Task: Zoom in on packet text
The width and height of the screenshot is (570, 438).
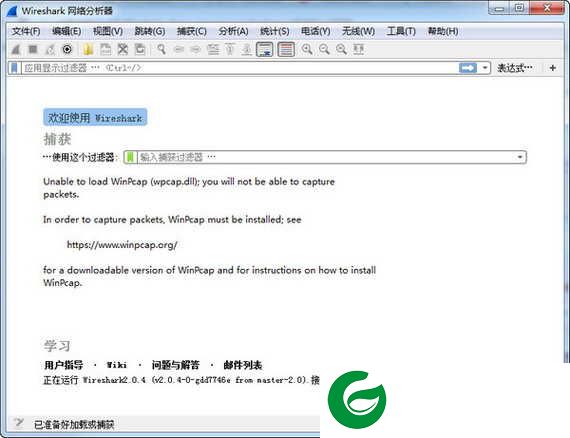Action: click(x=307, y=49)
